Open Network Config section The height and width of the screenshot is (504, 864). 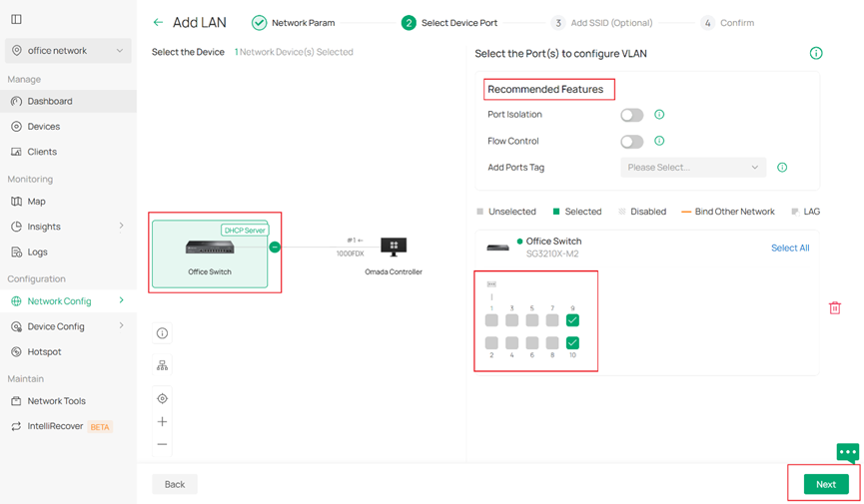pyautogui.click(x=59, y=301)
